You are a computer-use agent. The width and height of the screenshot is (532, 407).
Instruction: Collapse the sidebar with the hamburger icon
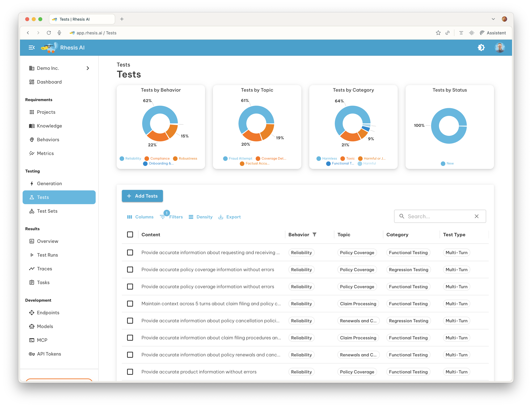pyautogui.click(x=32, y=48)
